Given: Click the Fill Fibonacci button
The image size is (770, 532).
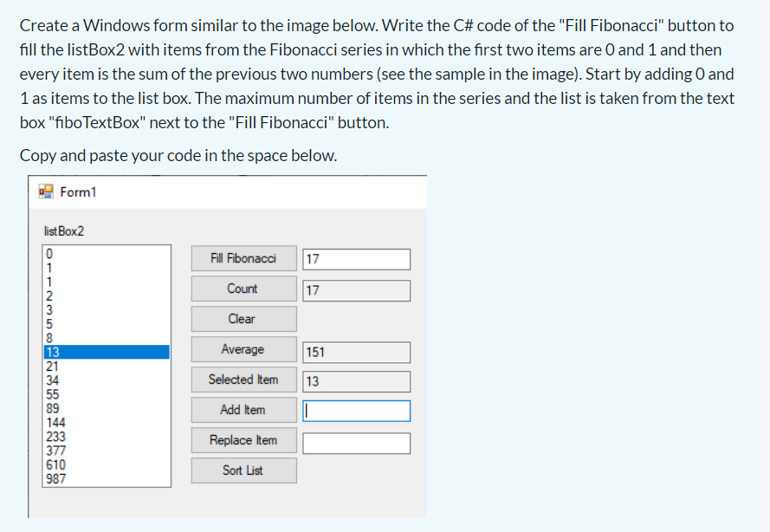Looking at the screenshot, I should pos(243,258).
